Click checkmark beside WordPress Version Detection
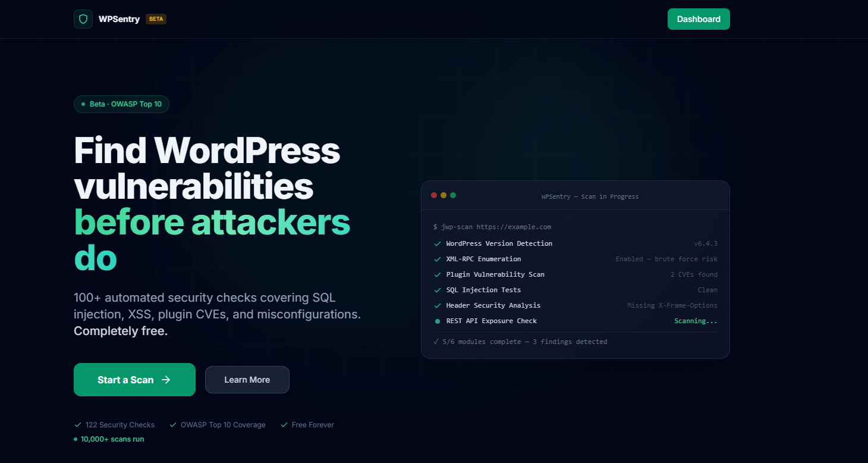Screen dimensions: 868x463 pos(437,243)
